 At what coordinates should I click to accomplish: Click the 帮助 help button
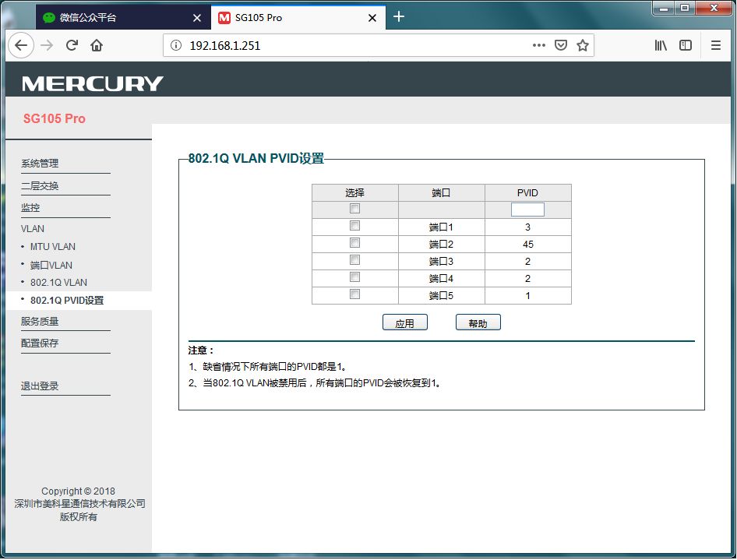pos(478,322)
